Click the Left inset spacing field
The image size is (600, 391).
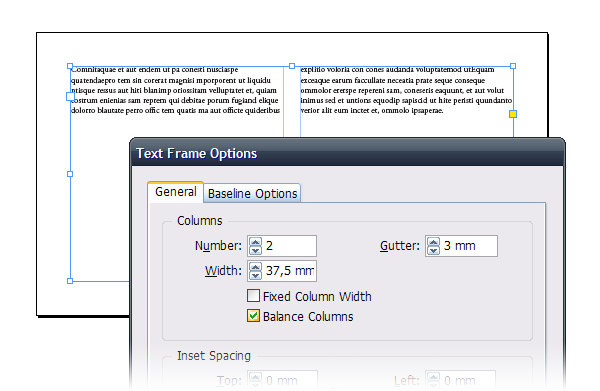[460, 380]
